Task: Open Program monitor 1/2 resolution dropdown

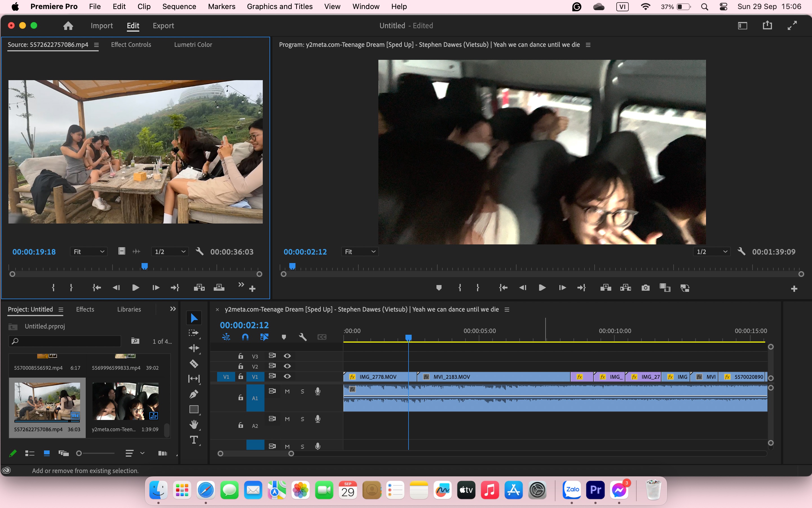Action: point(712,252)
